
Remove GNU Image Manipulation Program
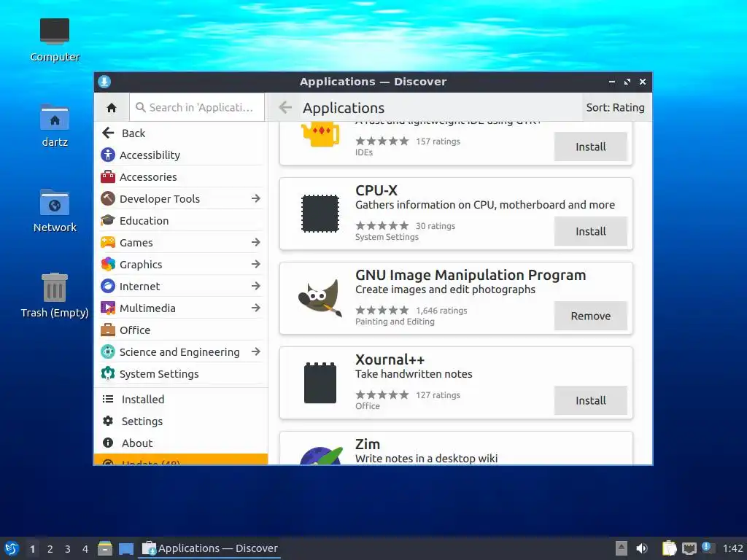pos(590,316)
